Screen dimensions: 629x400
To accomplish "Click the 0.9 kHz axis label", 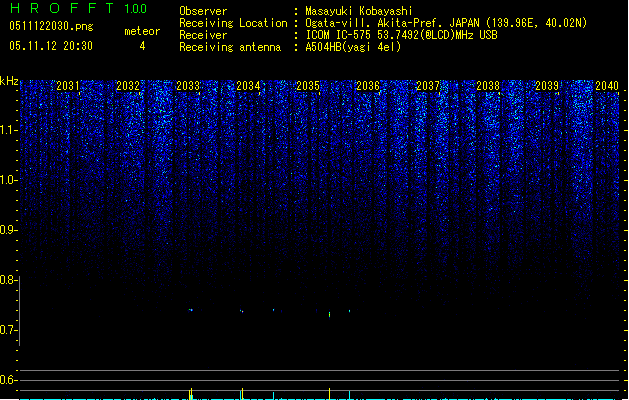I will tap(8, 229).
